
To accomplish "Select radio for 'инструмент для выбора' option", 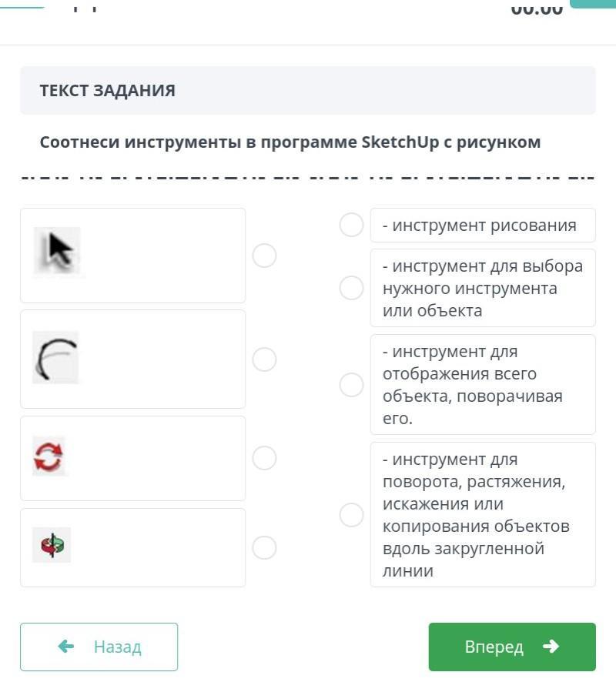I will pos(351,288).
